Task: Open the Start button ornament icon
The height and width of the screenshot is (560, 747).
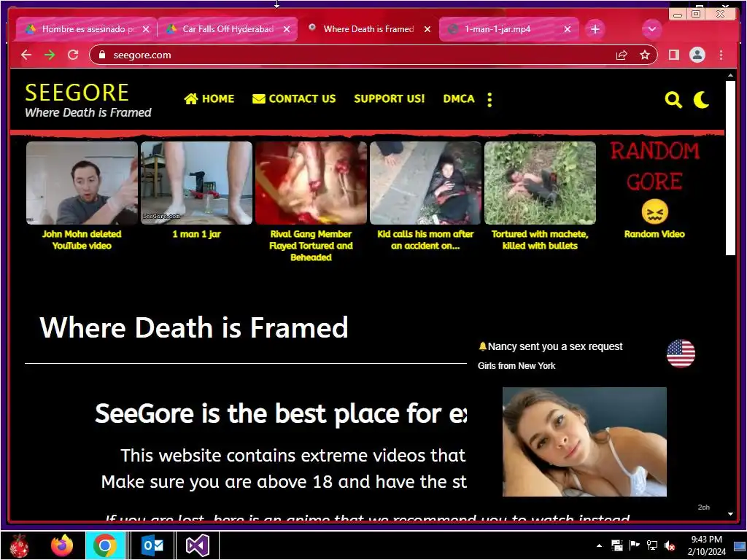Action: 19,545
